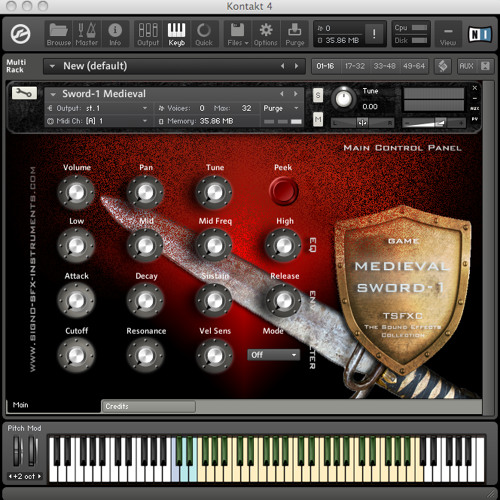Click the instrument volume slider

(x=434, y=123)
